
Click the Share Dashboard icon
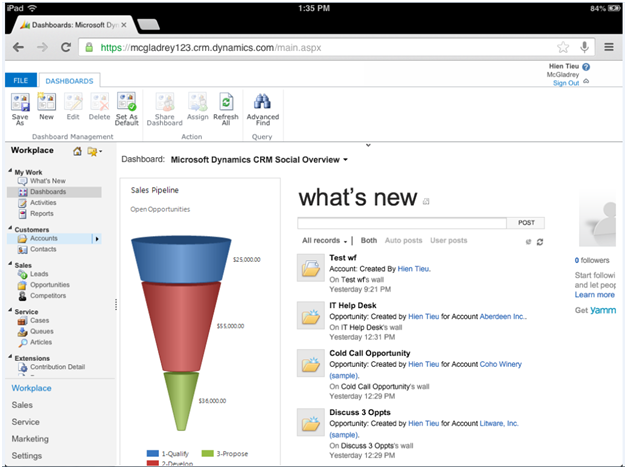click(165, 102)
